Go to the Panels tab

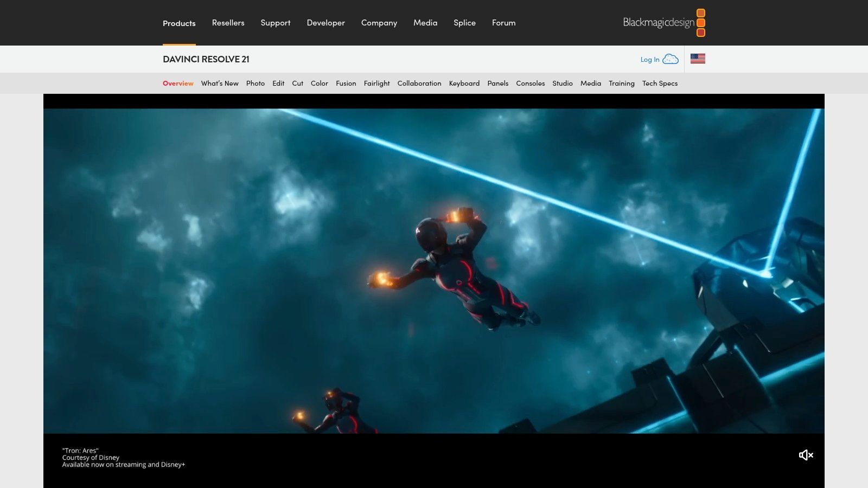coord(498,84)
